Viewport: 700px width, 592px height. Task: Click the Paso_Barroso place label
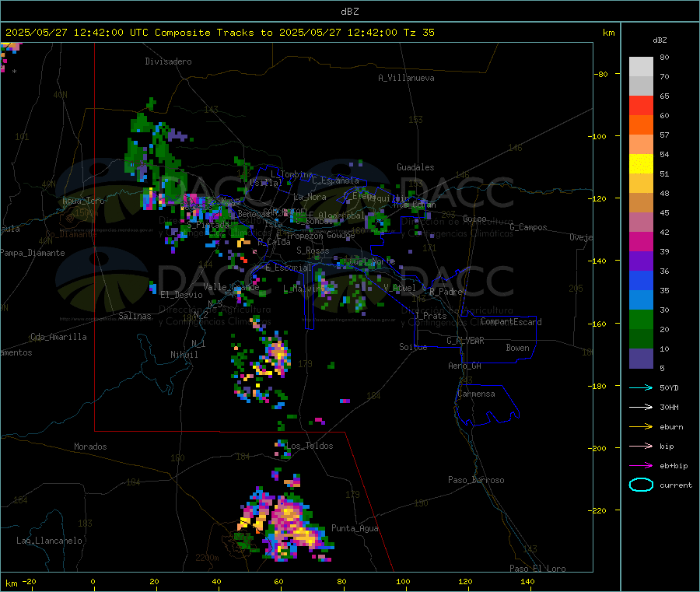476,480
